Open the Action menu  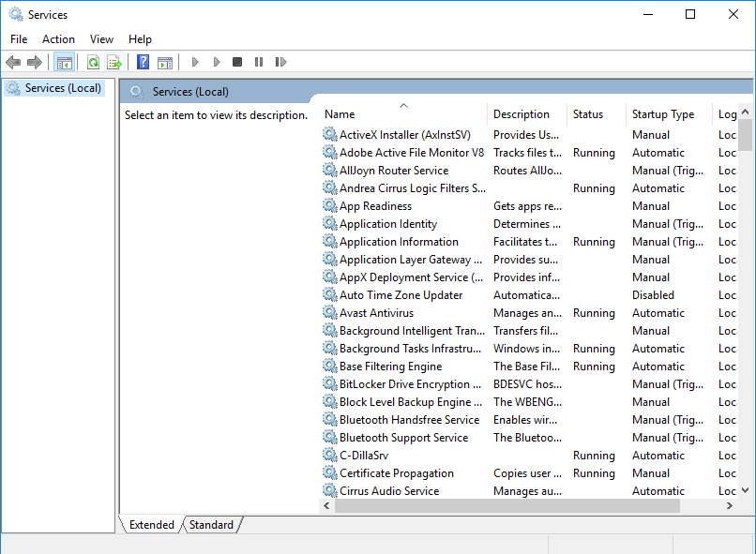pos(58,39)
